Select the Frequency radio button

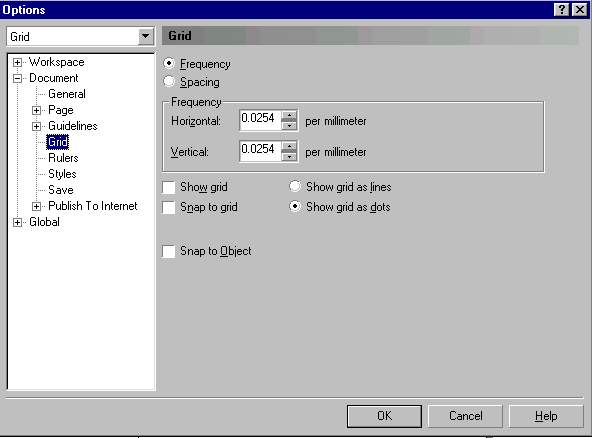coord(169,63)
